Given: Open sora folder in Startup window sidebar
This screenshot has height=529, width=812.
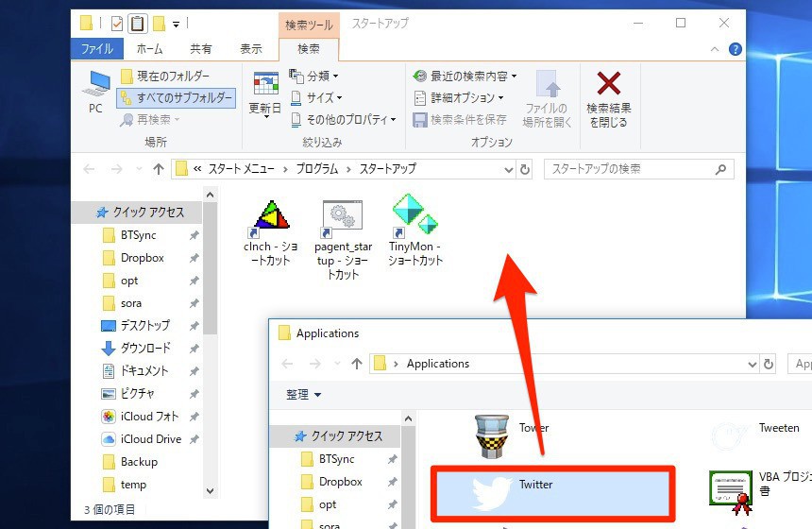Looking at the screenshot, I should (x=131, y=303).
